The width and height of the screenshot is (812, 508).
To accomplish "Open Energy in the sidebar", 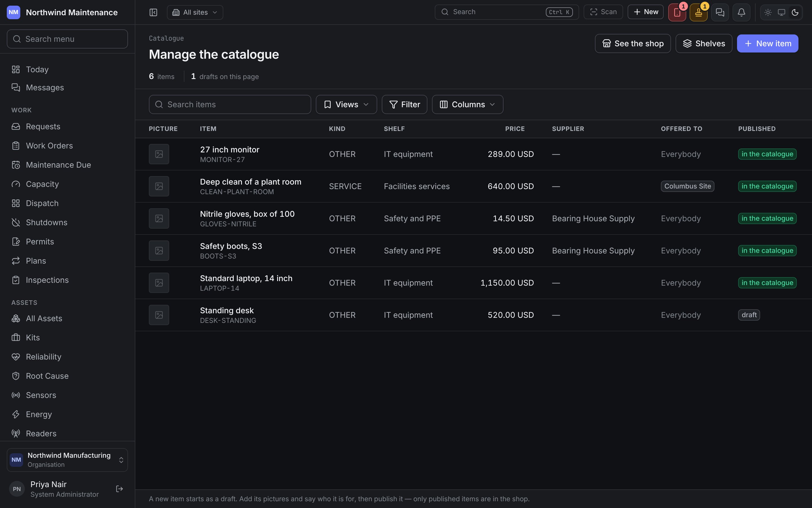I will 67,414.
